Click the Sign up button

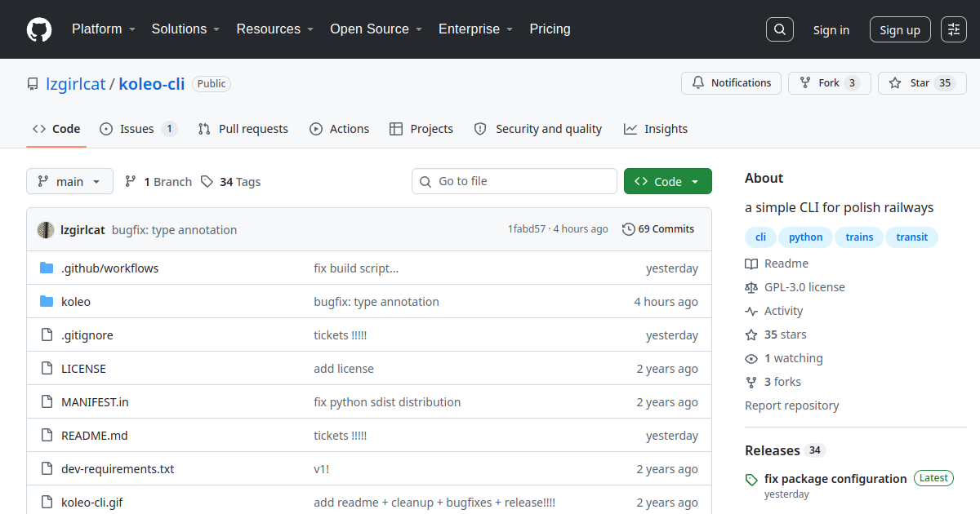pyautogui.click(x=900, y=29)
